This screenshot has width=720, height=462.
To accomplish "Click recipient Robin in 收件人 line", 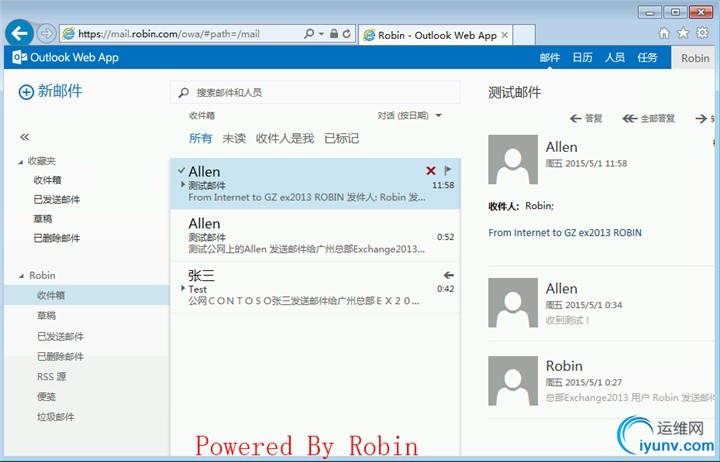I will [x=539, y=206].
